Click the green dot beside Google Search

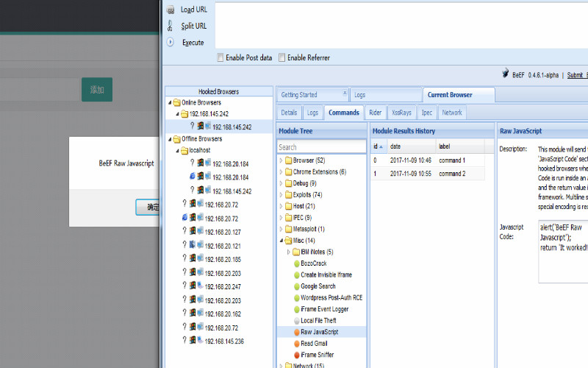point(297,286)
